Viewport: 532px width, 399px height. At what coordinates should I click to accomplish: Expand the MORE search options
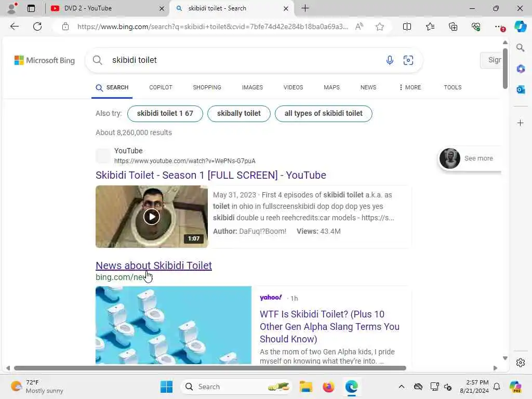[410, 87]
